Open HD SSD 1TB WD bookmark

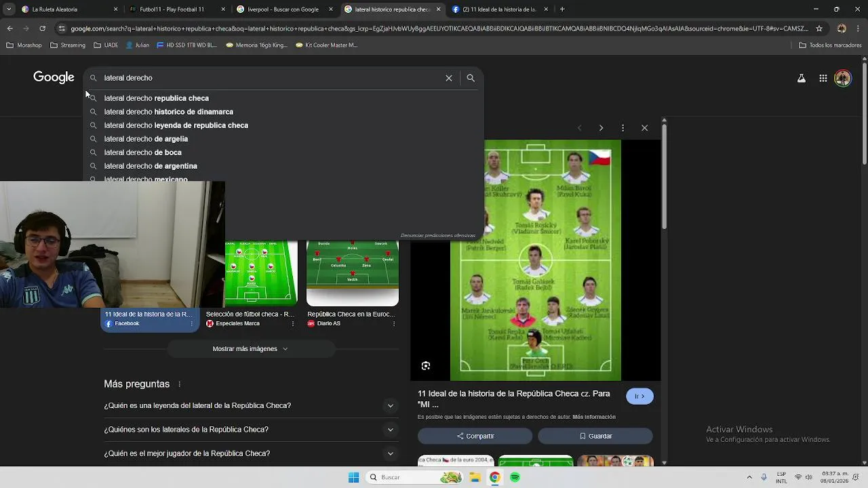186,45
